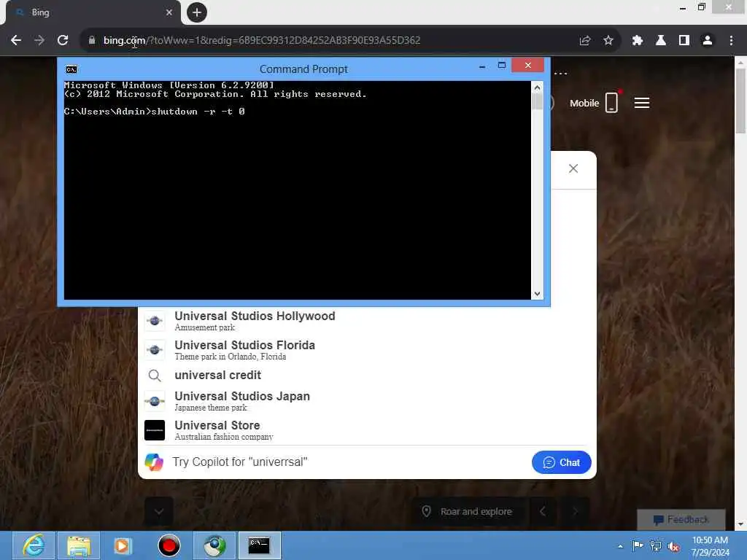This screenshot has width=747, height=560.
Task: Open a new browser tab
Action: point(197,12)
